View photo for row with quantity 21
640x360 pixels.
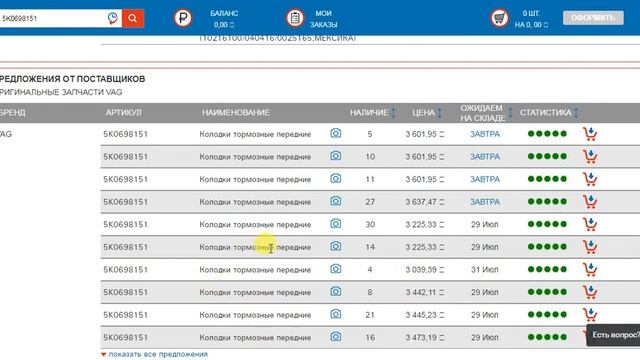click(x=336, y=314)
